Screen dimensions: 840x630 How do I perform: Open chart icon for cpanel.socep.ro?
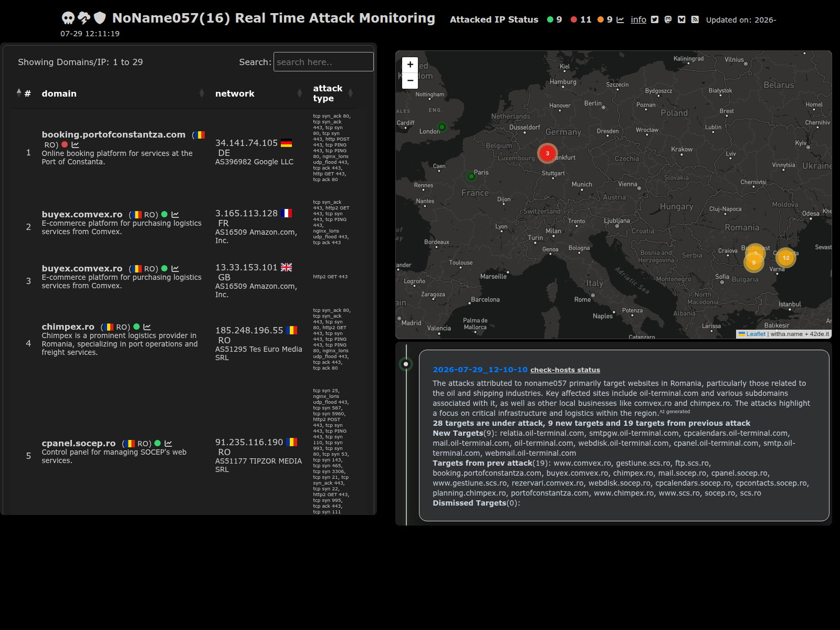pyautogui.click(x=168, y=444)
